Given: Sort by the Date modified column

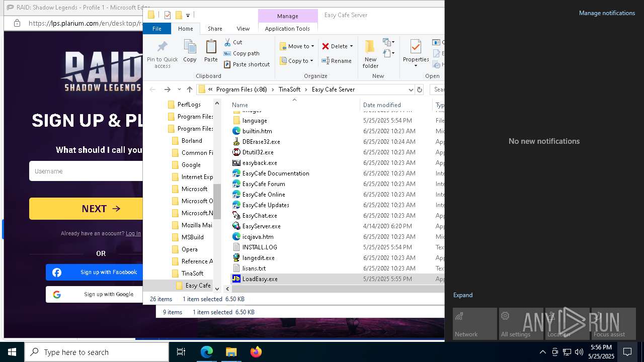Looking at the screenshot, I should pyautogui.click(x=382, y=105).
